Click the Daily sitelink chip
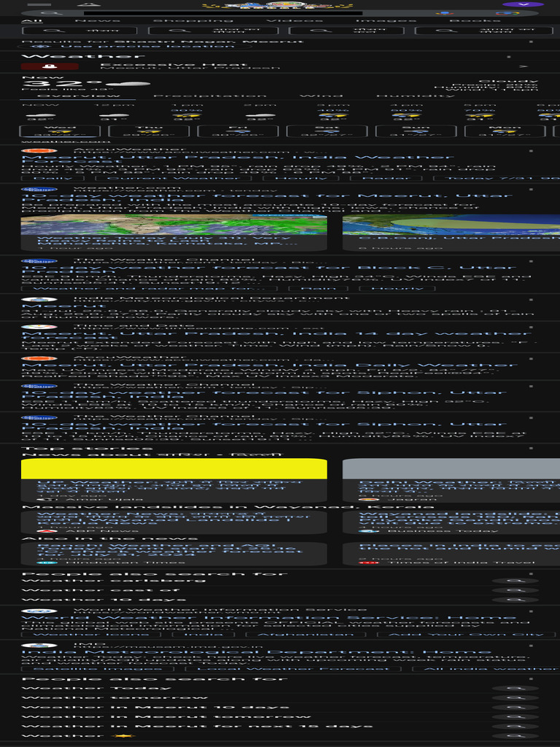560x747 pixels. [x=52, y=178]
